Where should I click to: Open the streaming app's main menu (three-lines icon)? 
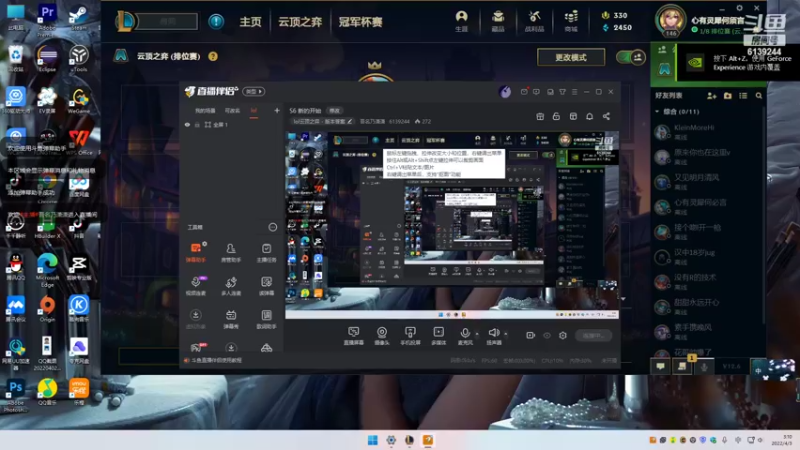(574, 92)
